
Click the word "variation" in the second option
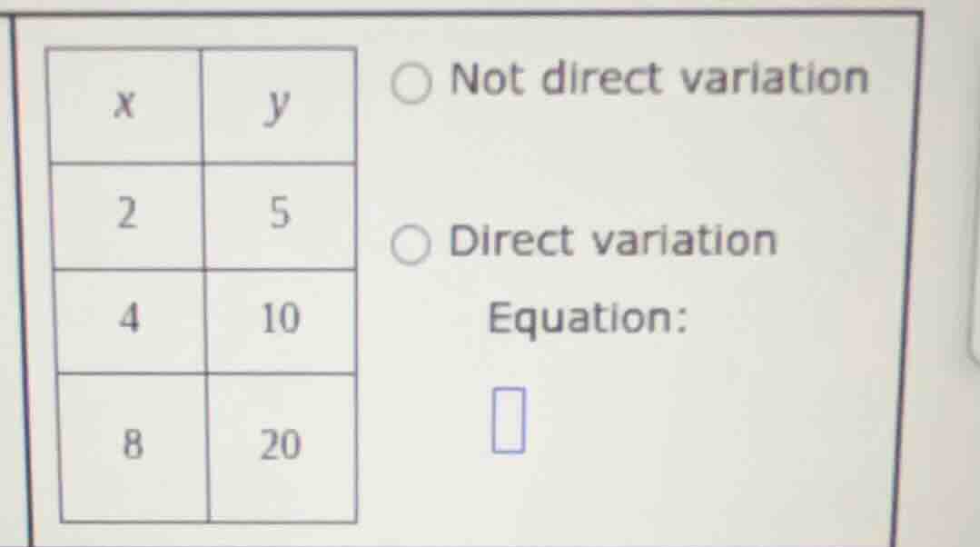[x=685, y=242]
